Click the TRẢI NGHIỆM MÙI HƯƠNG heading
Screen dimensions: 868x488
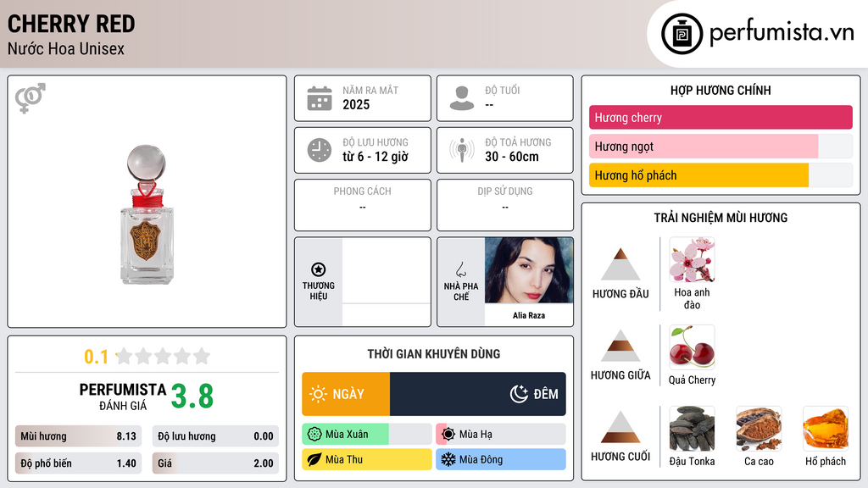[721, 218]
